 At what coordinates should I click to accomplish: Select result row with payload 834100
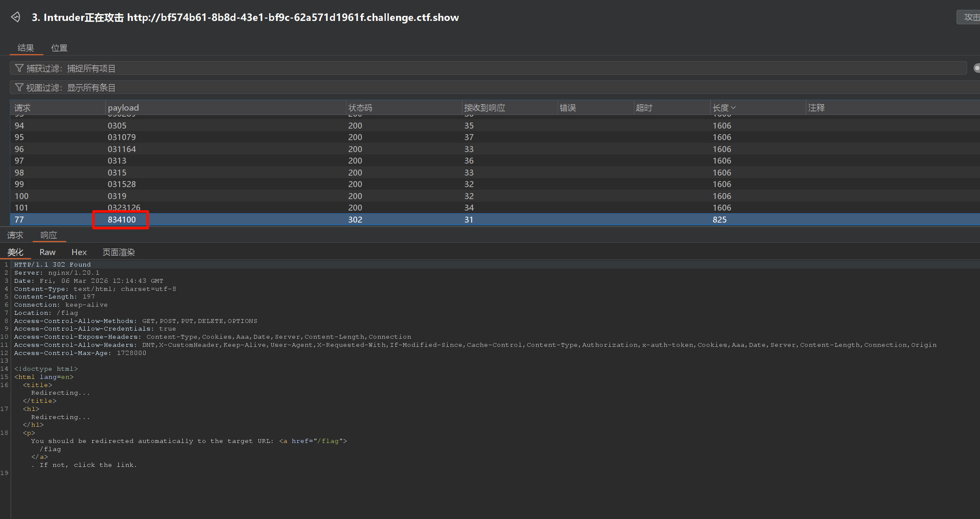click(x=122, y=220)
